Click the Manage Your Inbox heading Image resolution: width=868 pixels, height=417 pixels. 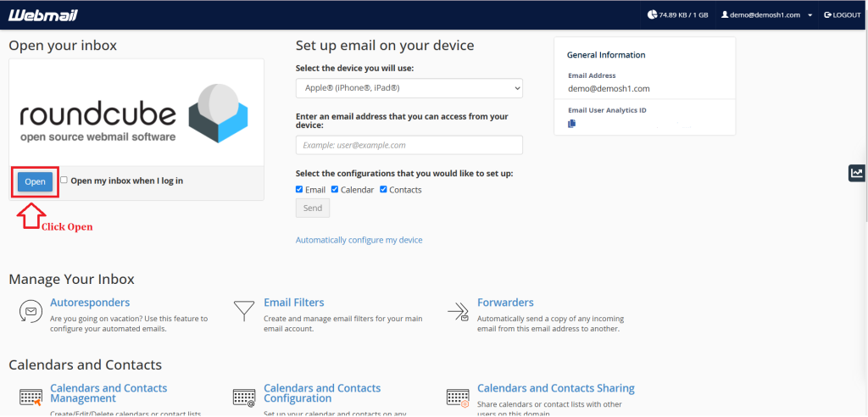[x=71, y=279]
